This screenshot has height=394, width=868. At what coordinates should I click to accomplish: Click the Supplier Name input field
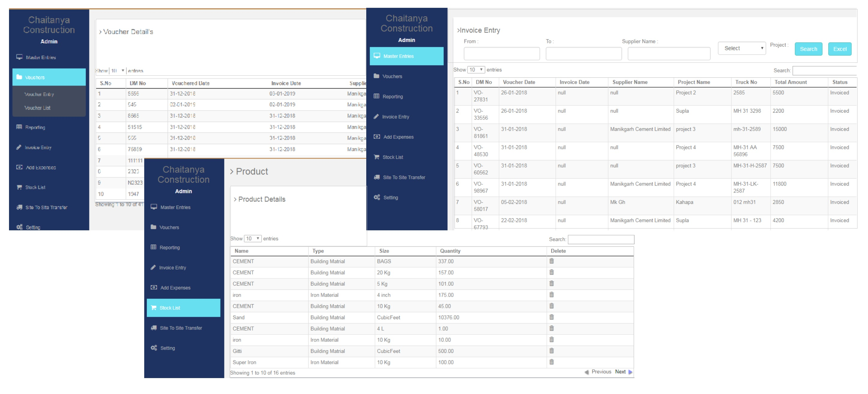669,54
